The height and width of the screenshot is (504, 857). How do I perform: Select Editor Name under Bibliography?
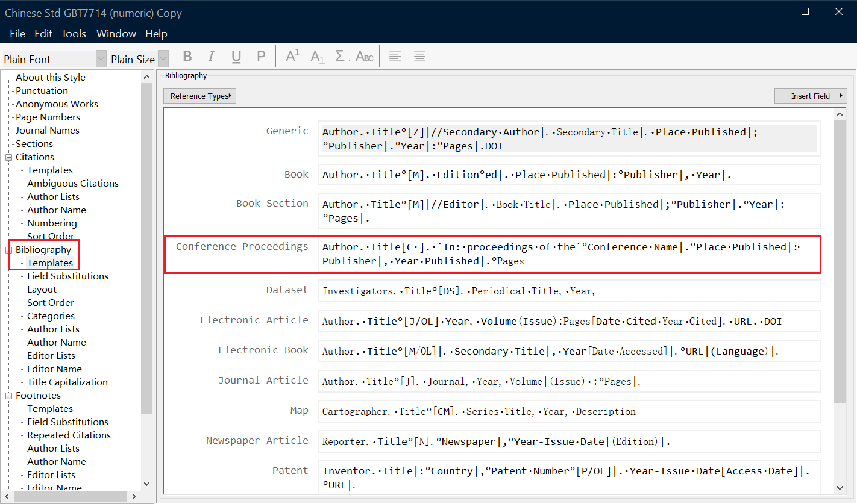point(54,369)
